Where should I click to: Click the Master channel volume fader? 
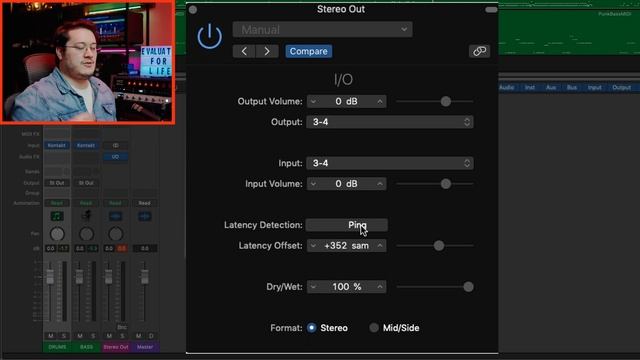coord(144,277)
